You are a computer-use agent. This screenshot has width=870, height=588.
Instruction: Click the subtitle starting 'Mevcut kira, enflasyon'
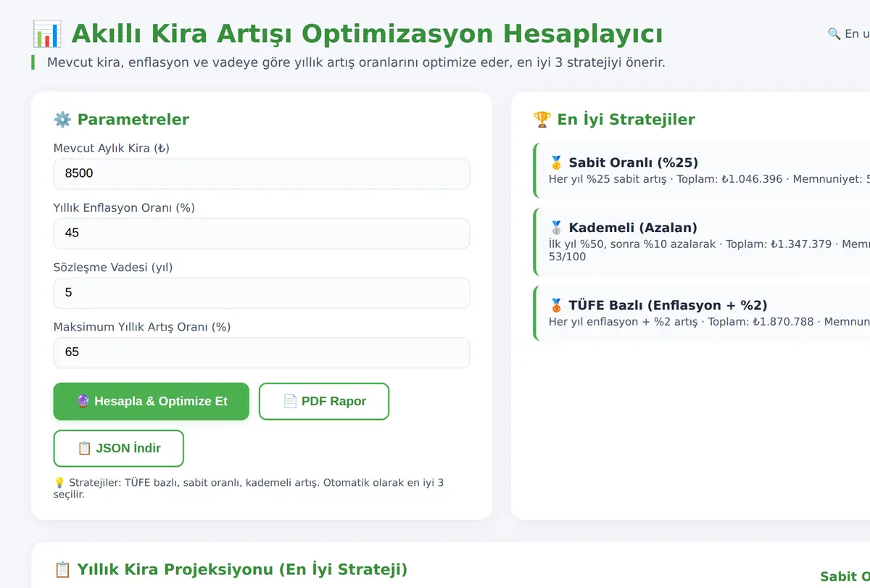(x=356, y=62)
